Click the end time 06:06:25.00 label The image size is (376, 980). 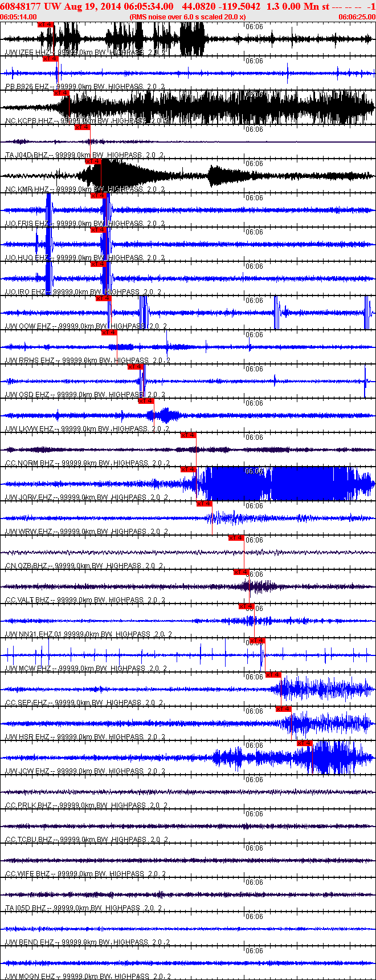point(357,17)
